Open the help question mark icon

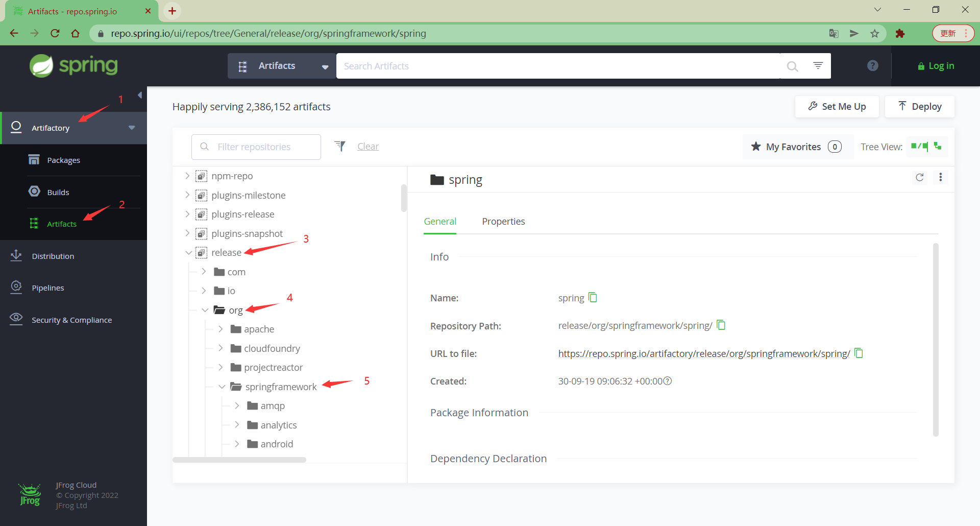[x=873, y=65]
